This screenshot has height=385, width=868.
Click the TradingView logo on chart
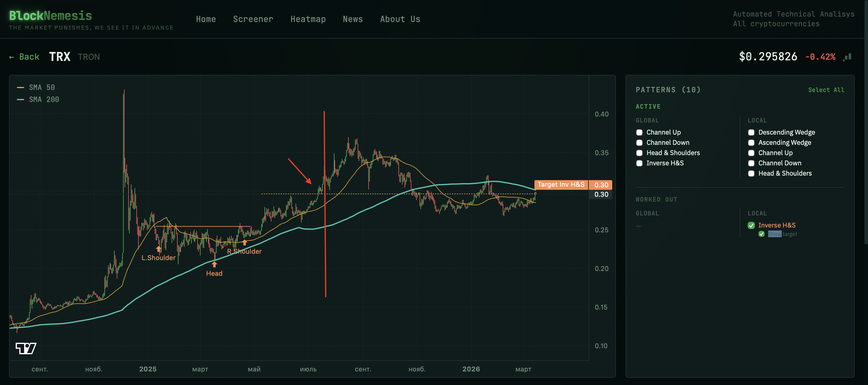coord(26,348)
